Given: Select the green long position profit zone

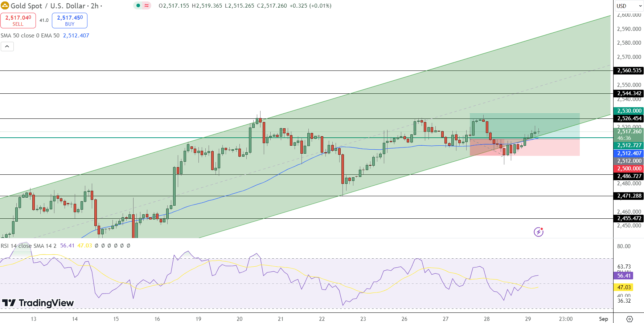Looking at the screenshot, I should tap(525, 126).
